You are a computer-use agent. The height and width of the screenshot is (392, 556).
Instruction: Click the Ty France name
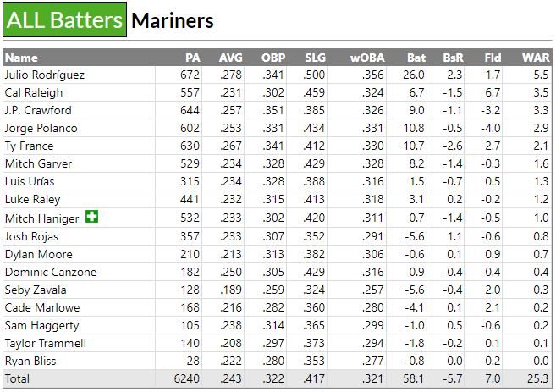(28, 146)
